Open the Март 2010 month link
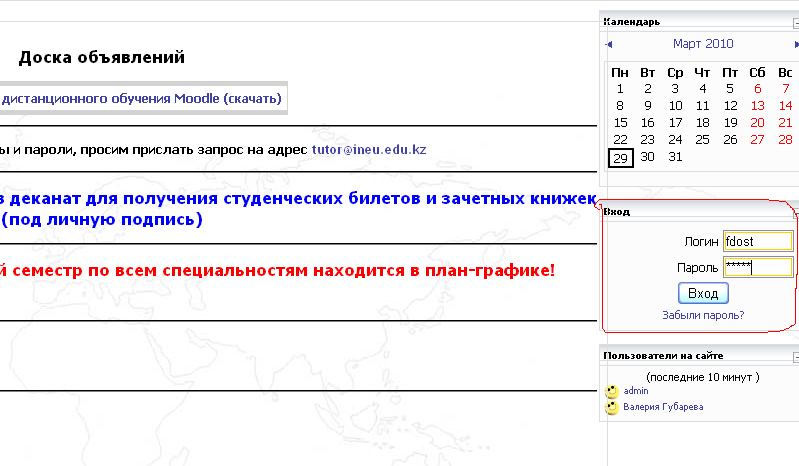Image resolution: width=799 pixels, height=466 pixels. click(703, 44)
